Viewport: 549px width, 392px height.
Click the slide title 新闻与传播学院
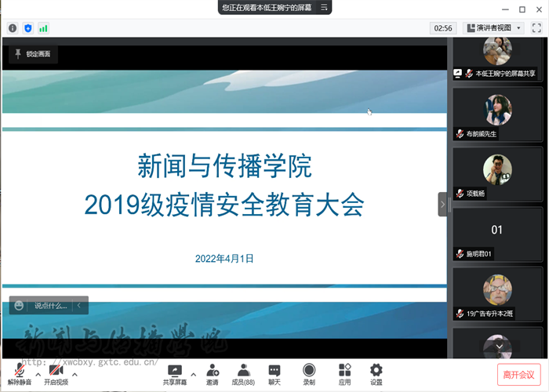[x=224, y=165]
